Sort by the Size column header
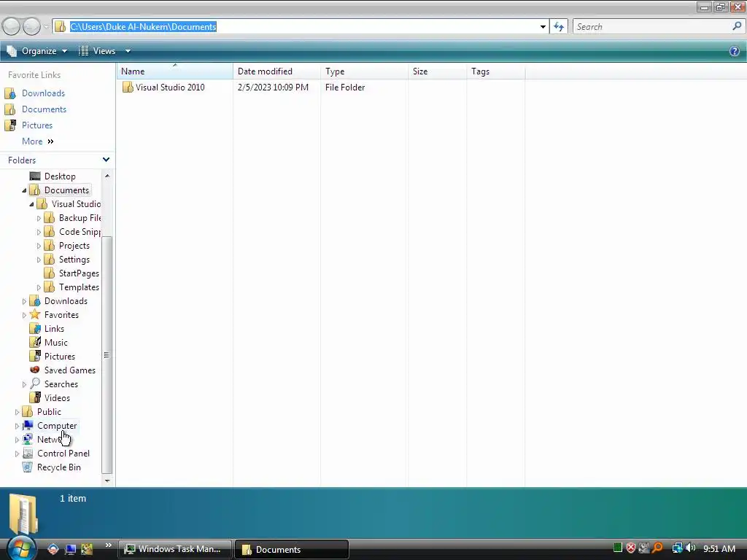The image size is (747, 560). [x=437, y=71]
